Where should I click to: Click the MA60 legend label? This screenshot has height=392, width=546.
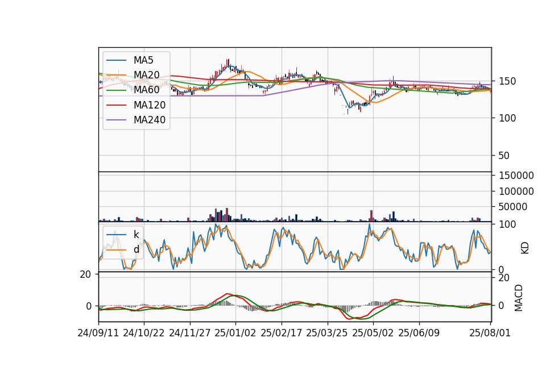tap(146, 90)
